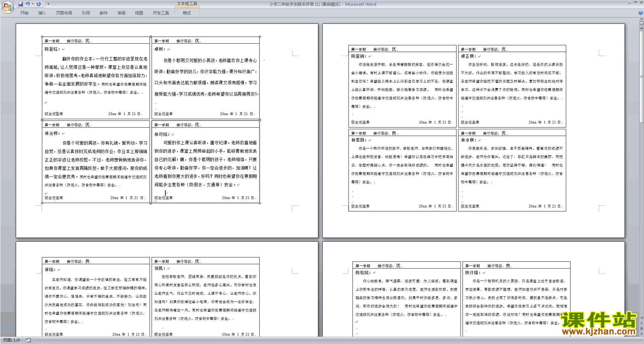Click the vertical scrollbar down arrow

pos(642,318)
